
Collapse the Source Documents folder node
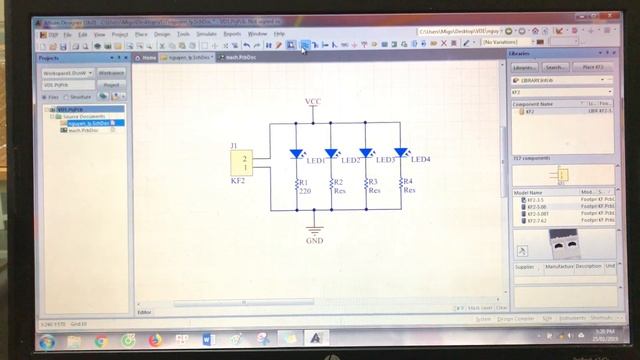point(52,117)
